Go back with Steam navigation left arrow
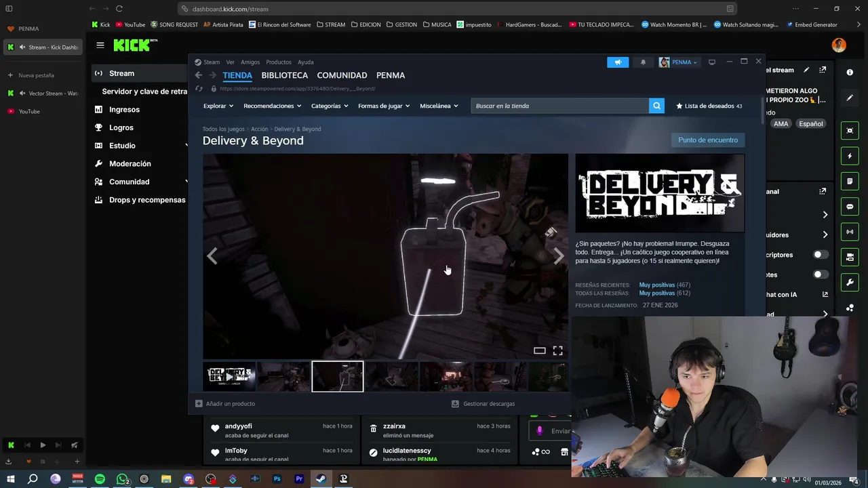Screen dimensions: 868x488 (198, 75)
